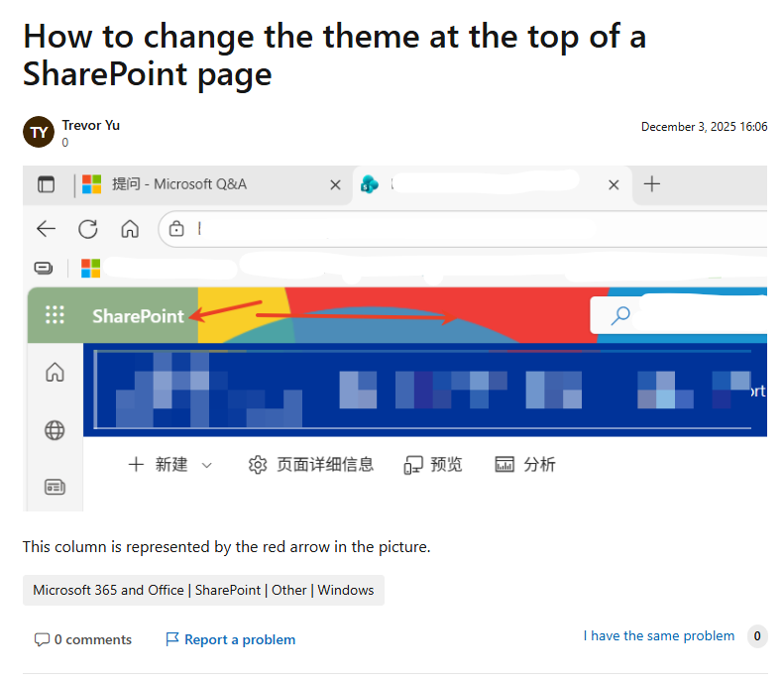Click the SharePoint search box
The image size is (784, 678).
tap(679, 315)
